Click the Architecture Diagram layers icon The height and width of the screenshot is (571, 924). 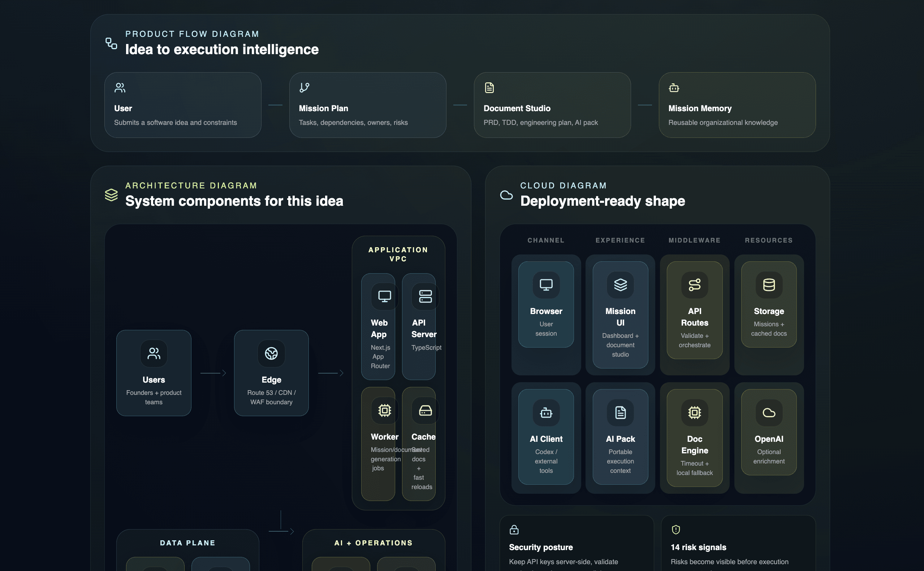pyautogui.click(x=111, y=195)
